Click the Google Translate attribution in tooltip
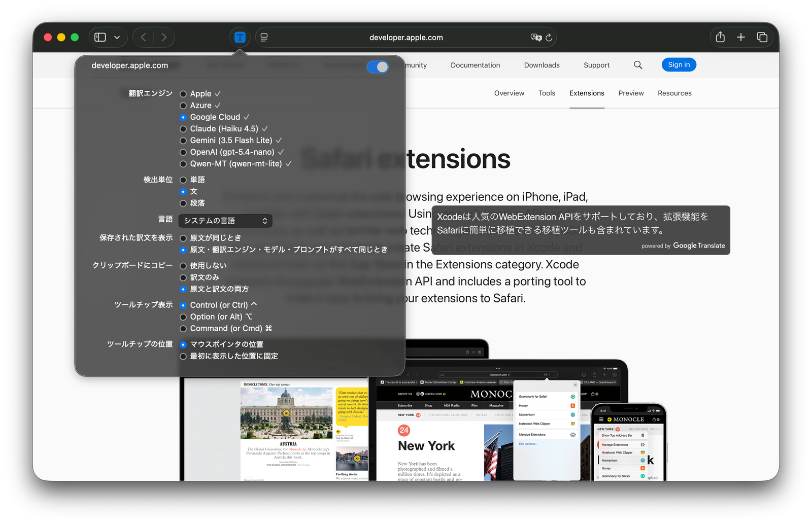812x524 pixels. pos(683,246)
